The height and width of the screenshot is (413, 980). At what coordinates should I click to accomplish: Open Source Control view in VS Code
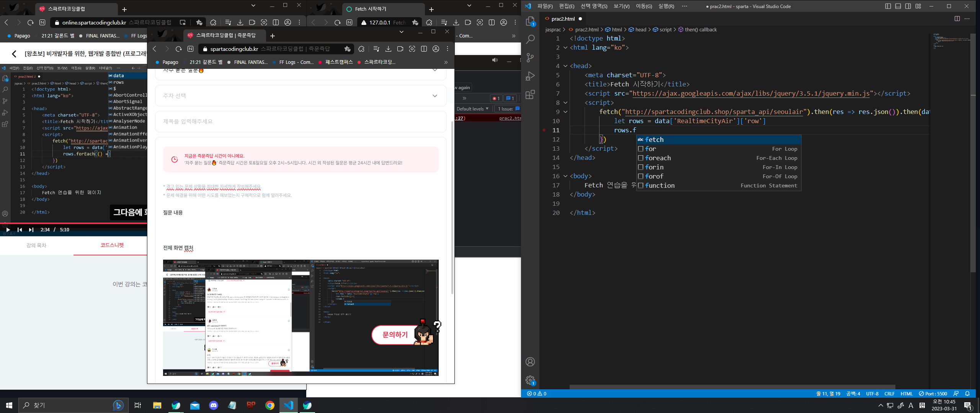pyautogui.click(x=530, y=58)
